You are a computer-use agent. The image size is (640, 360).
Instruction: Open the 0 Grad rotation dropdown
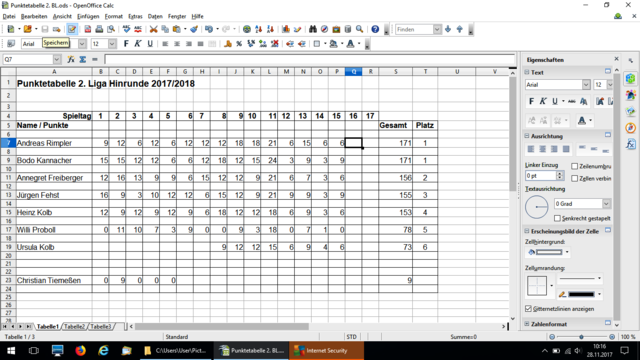coord(606,204)
